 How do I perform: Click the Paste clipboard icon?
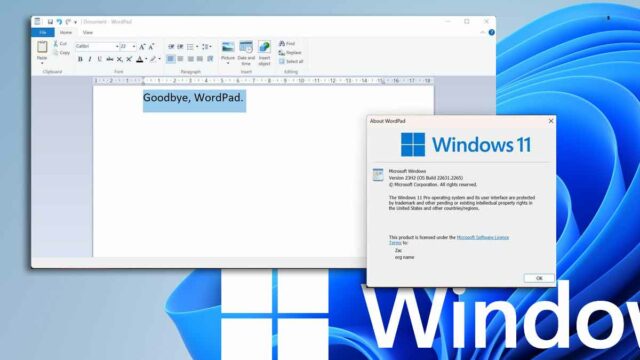[42, 47]
